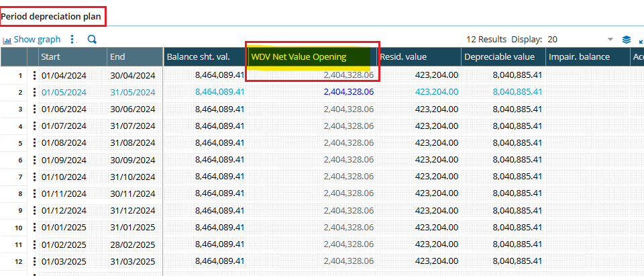The height and width of the screenshot is (276, 644).
Task: Open row 6 actions menu dots
Action: [34, 160]
